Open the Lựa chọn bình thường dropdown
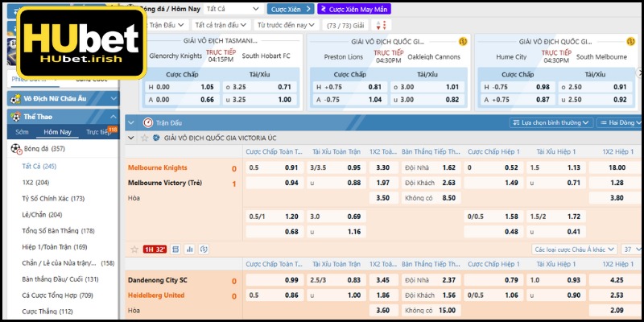The image size is (644, 322). click(551, 122)
